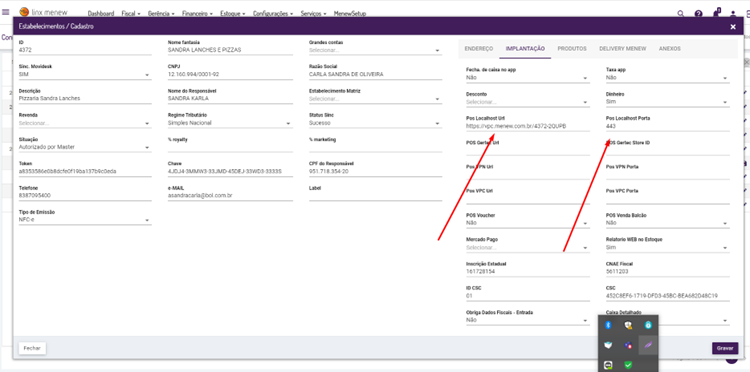Open the help question mark icon
Viewport: 750px width, 372px height.
(x=698, y=13)
